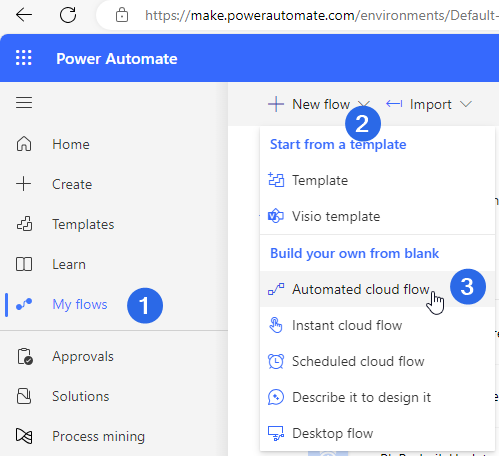Click the My flows icon
Screen dimensions: 499x456
click(x=24, y=304)
